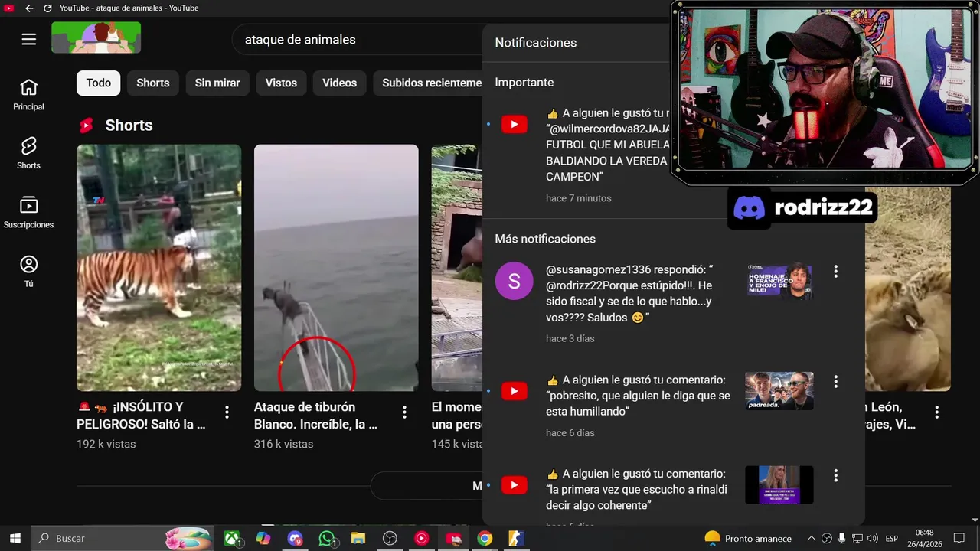
Task: Open OBS Studio from taskbar
Action: click(x=390, y=539)
